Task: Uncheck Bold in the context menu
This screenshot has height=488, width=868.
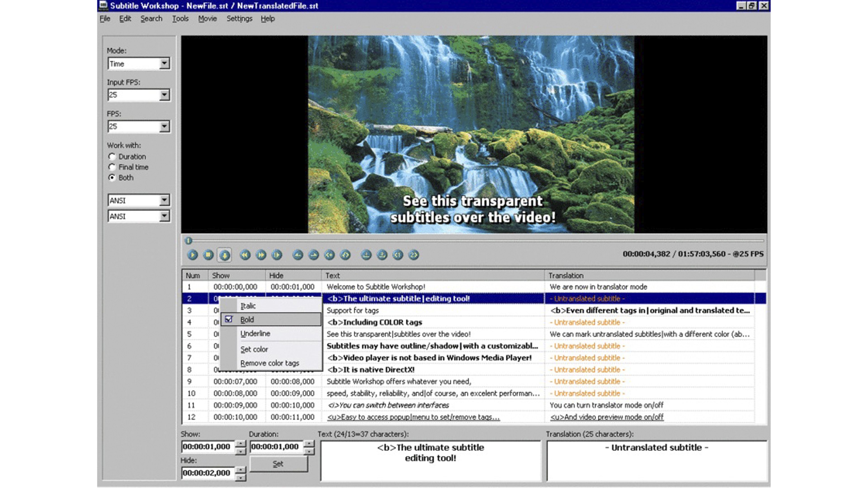Action: [271, 319]
